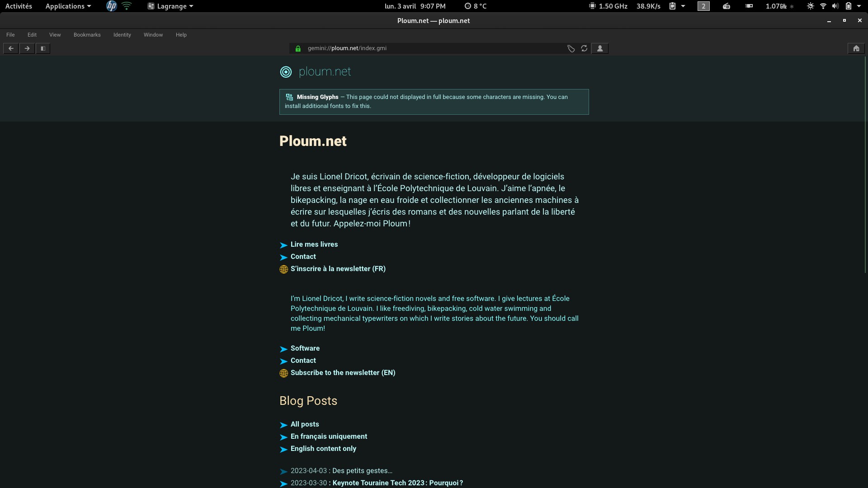Click the arrow icon beside Software
This screenshot has width=868, height=488.
coord(283,349)
